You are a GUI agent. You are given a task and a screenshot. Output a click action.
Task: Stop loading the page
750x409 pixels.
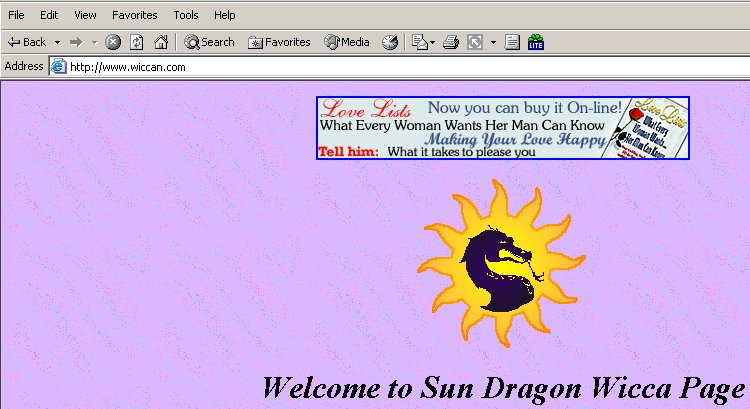113,43
